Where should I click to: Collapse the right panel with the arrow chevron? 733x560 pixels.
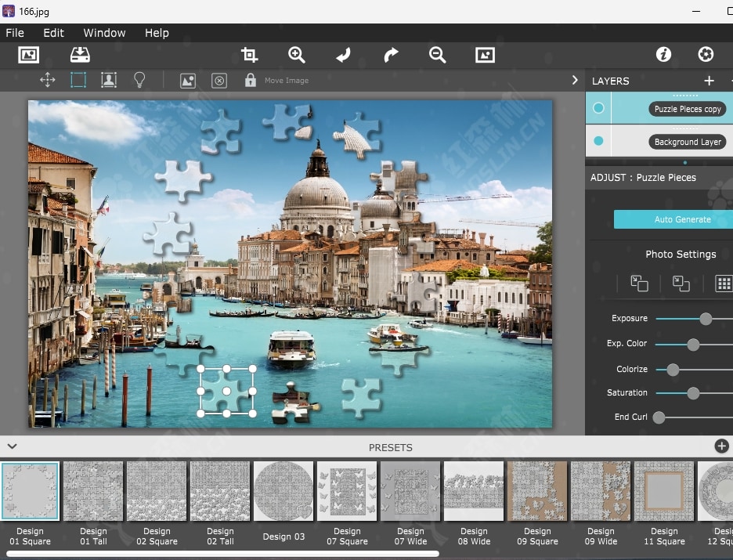click(575, 80)
